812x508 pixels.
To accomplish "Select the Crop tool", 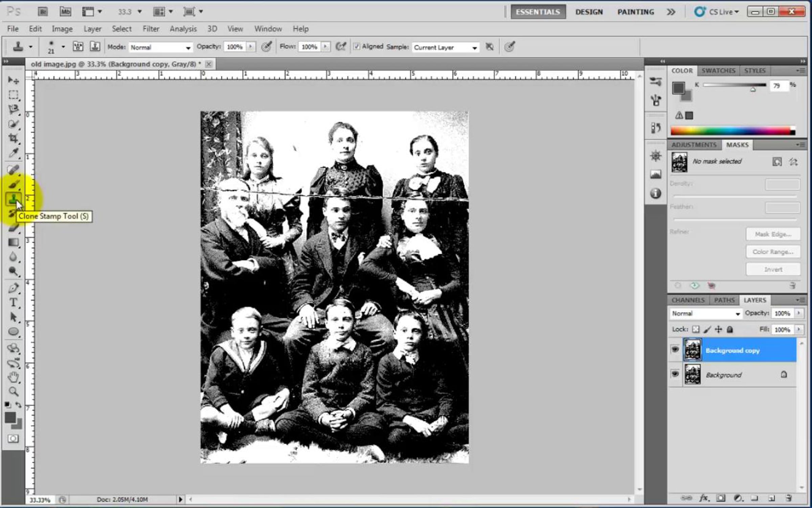I will click(13, 138).
